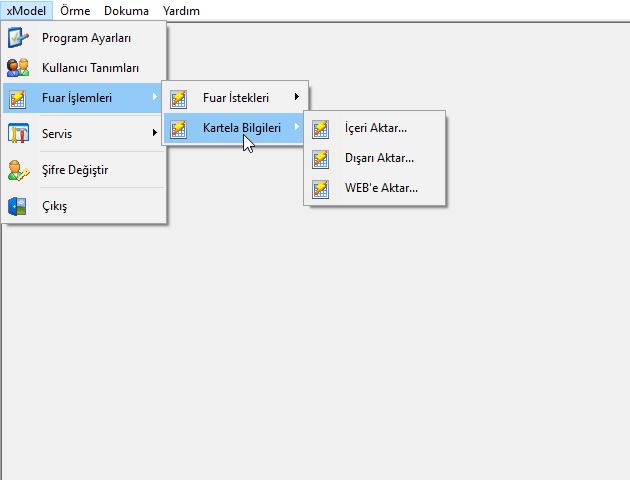630x480 pixels.
Task: Close the xModel menu from the menu bar
Action: 25,11
